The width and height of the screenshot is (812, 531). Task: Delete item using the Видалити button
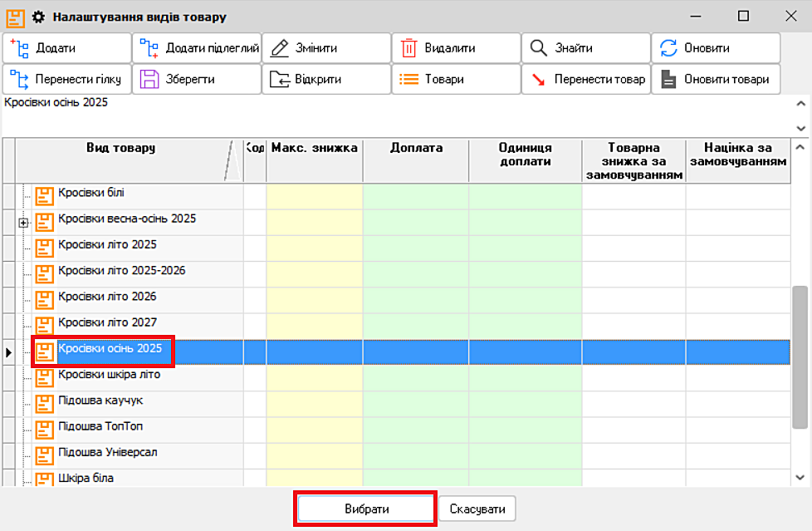456,48
